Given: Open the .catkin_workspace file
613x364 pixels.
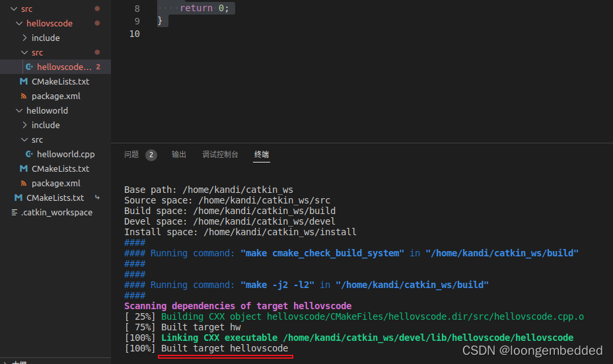Looking at the screenshot, I should tap(57, 212).
